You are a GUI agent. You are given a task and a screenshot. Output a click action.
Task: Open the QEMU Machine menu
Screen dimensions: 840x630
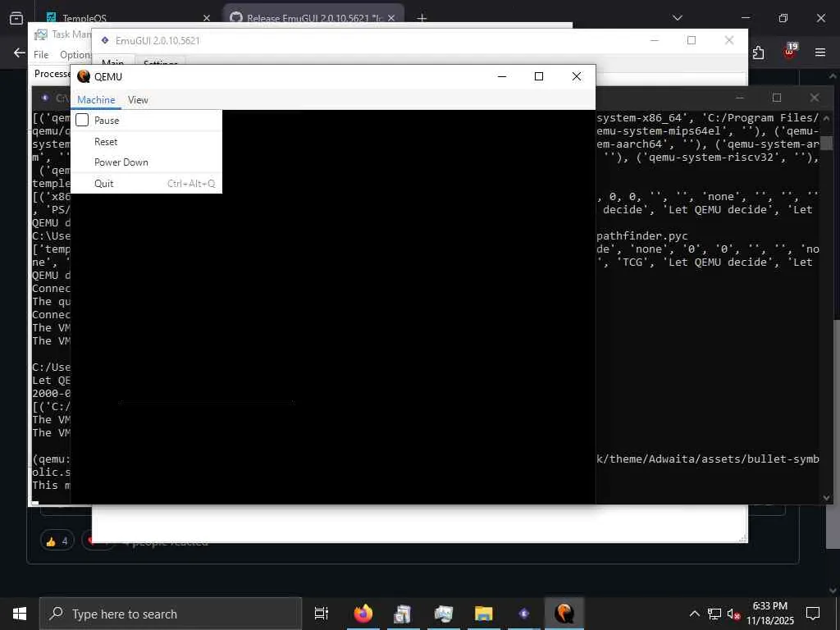click(x=96, y=99)
